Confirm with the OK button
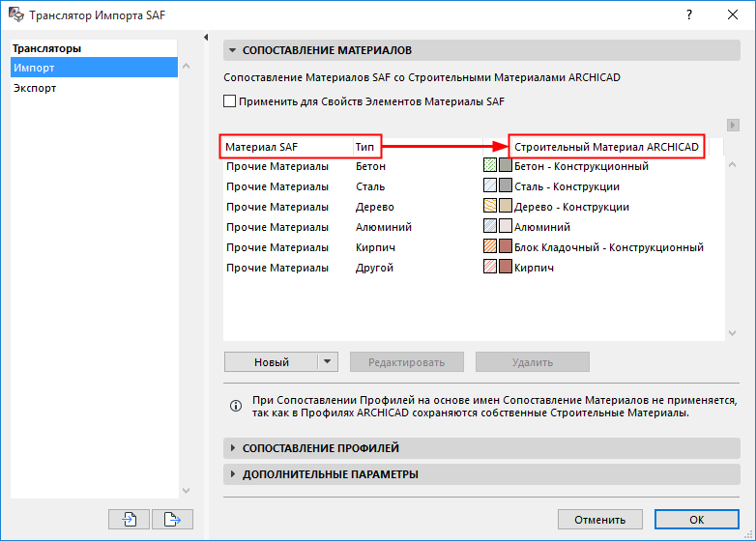The width and height of the screenshot is (756, 541). click(x=697, y=520)
